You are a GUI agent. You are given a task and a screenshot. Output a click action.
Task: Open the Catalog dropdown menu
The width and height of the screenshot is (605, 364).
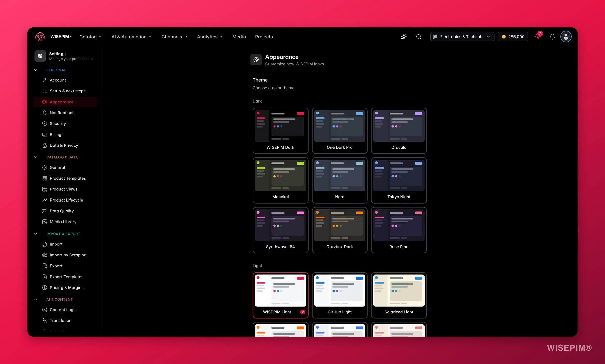pyautogui.click(x=90, y=37)
